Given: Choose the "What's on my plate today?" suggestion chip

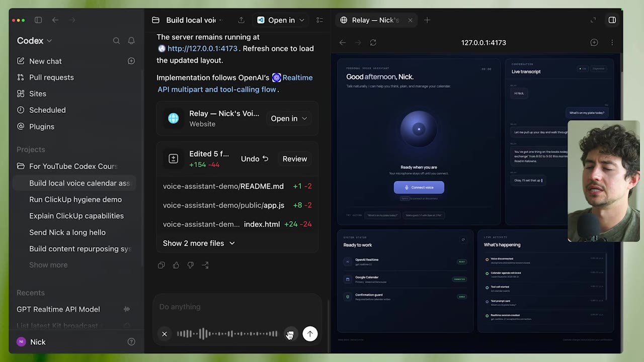Looking at the screenshot, I should tap(382, 215).
